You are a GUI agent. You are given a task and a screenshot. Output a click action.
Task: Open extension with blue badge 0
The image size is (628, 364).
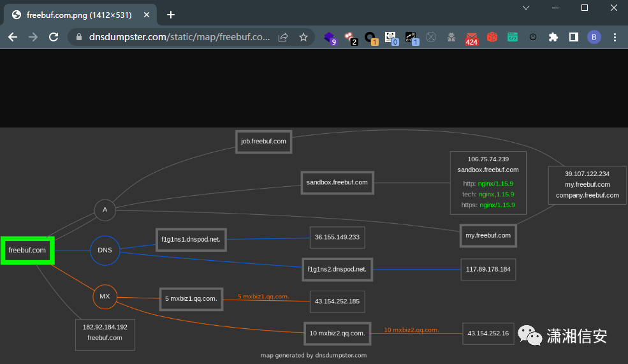(x=391, y=38)
